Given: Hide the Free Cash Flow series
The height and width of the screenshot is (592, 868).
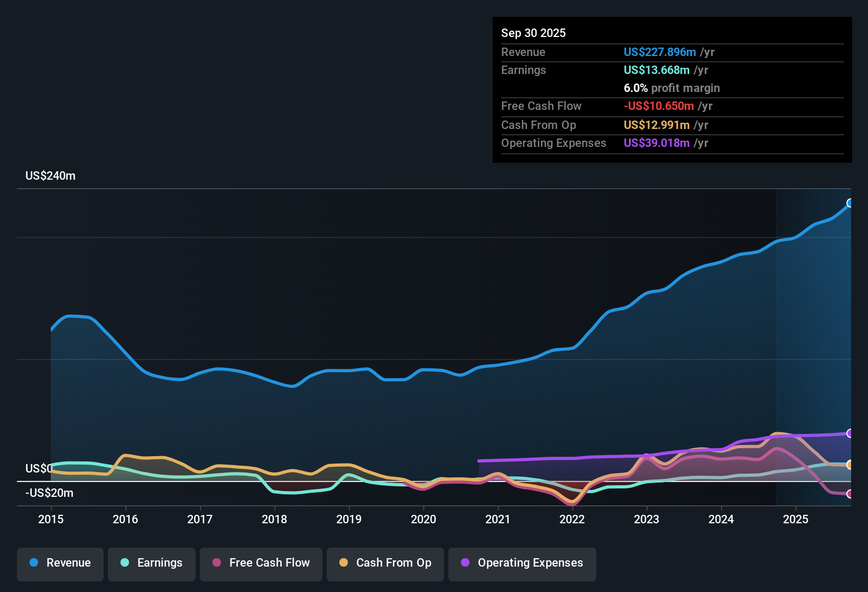Looking at the screenshot, I should pos(261,563).
